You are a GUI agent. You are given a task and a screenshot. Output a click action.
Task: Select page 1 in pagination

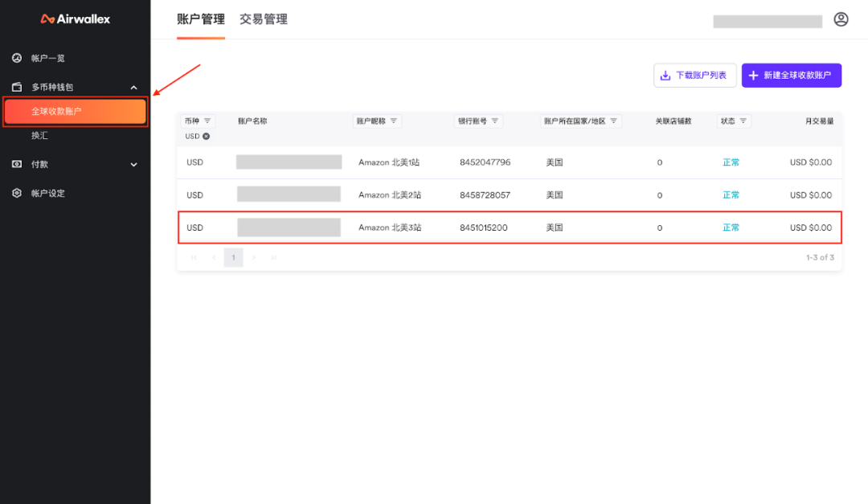(233, 257)
